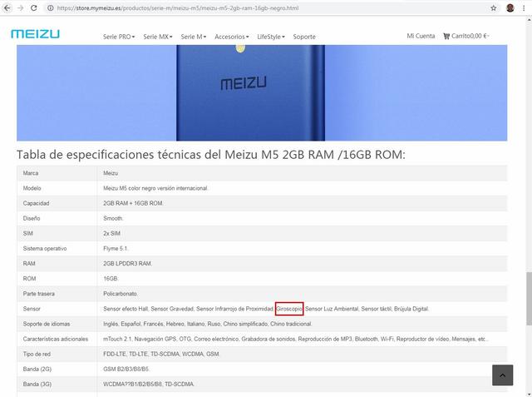The image size is (532, 397).
Task: Click the '2GB LPDDR3 RAM' value
Action: pos(127,264)
